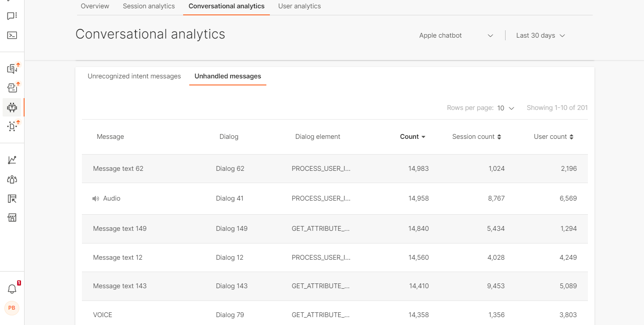Expand the Apple chatbot dropdown
The width and height of the screenshot is (644, 325).
456,35
